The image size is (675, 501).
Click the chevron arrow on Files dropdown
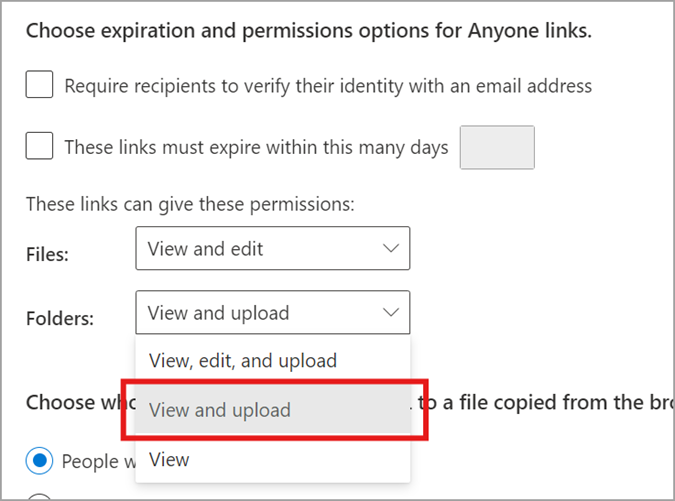point(390,248)
